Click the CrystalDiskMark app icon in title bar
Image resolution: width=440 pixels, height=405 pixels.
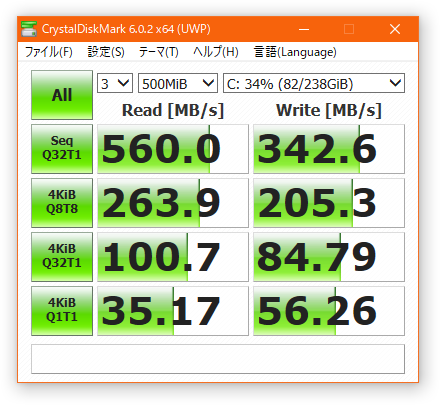[29, 29]
